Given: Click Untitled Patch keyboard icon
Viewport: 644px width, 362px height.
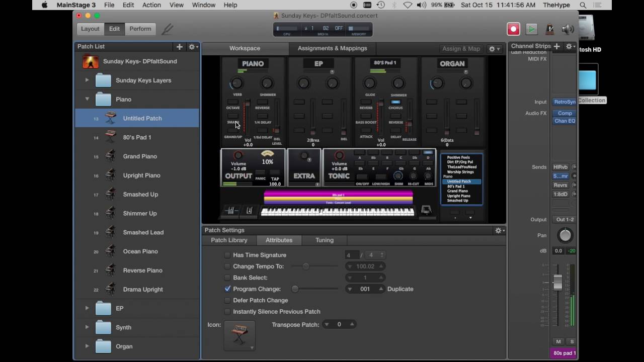Looking at the screenshot, I should coord(111,118).
